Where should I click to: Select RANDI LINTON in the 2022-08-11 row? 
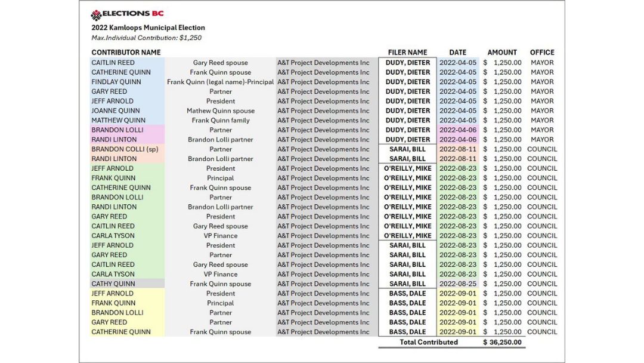[x=114, y=159]
